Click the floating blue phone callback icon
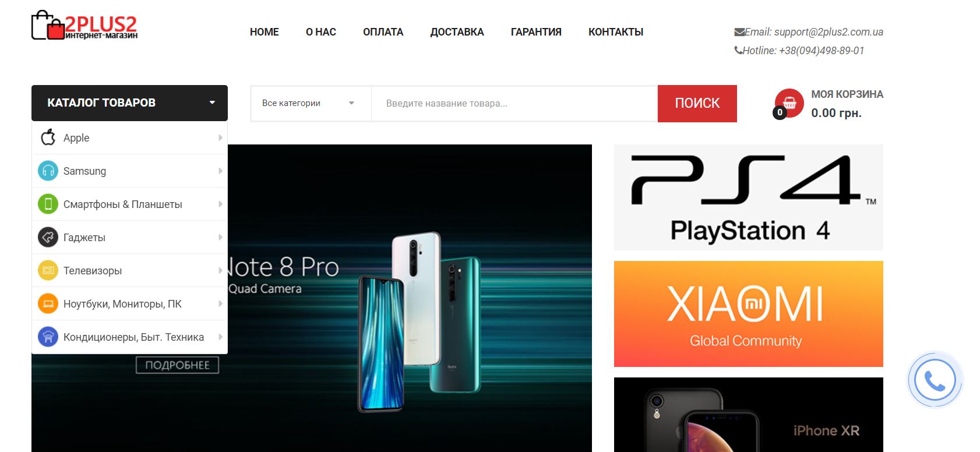980x452 pixels. 935,380
